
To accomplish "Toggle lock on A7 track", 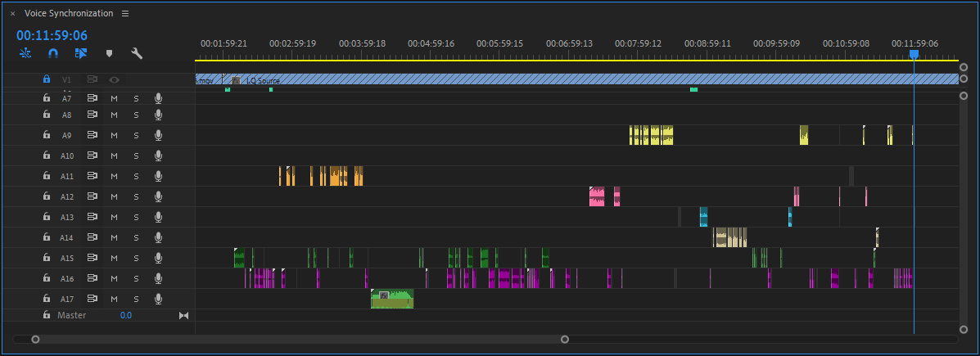I will point(46,98).
